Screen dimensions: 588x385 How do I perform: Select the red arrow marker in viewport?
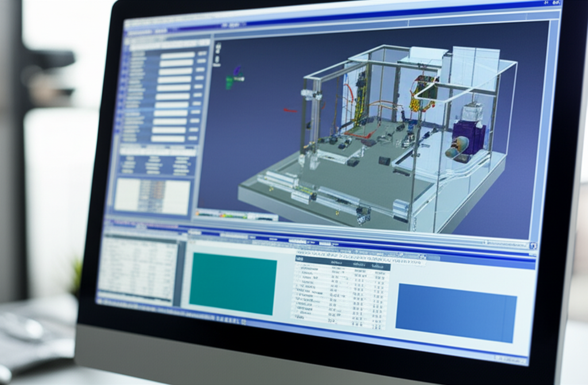point(291,110)
